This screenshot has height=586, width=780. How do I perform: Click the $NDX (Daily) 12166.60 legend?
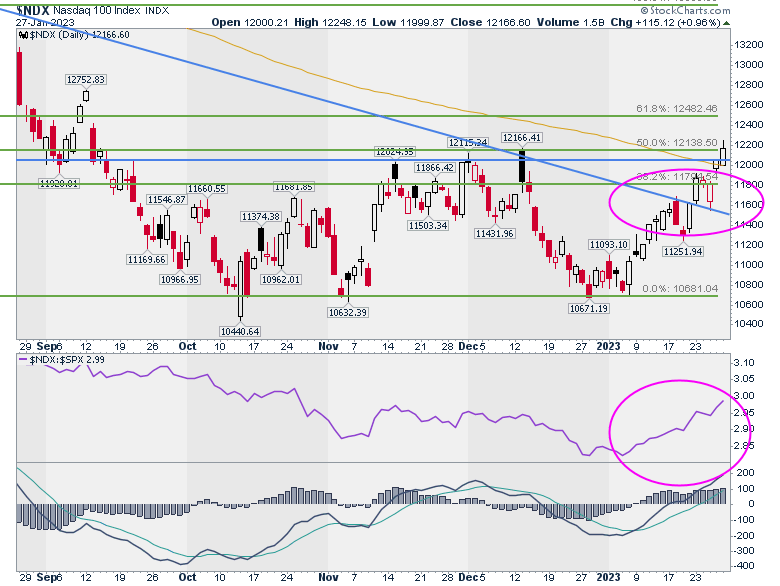click(80, 35)
